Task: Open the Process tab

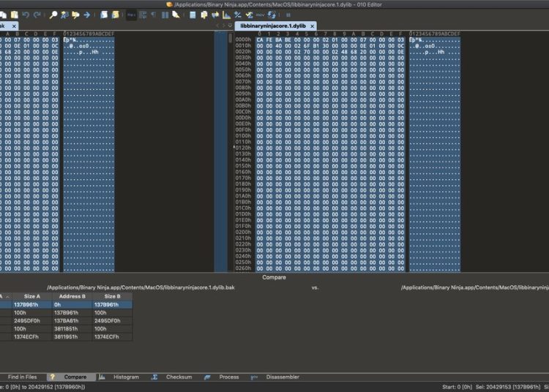Action: (x=229, y=377)
